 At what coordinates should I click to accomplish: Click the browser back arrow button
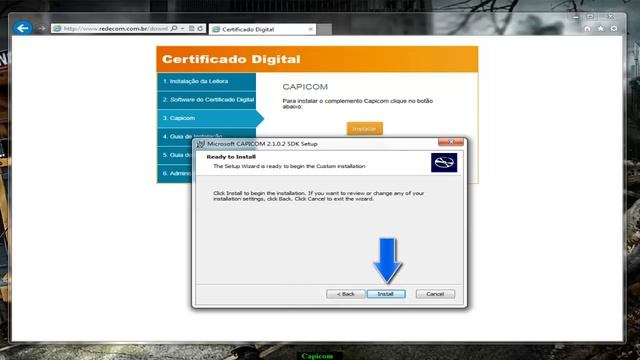click(x=22, y=28)
